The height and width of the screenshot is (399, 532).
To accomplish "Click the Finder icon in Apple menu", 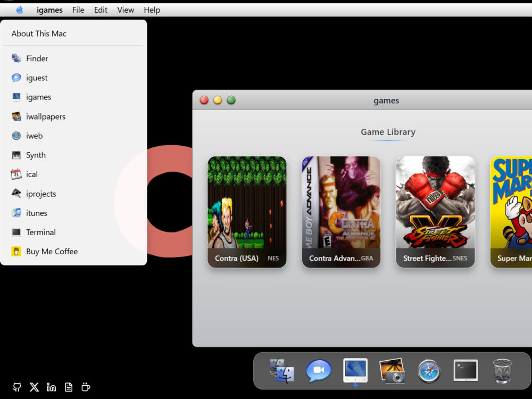I will pos(16,59).
